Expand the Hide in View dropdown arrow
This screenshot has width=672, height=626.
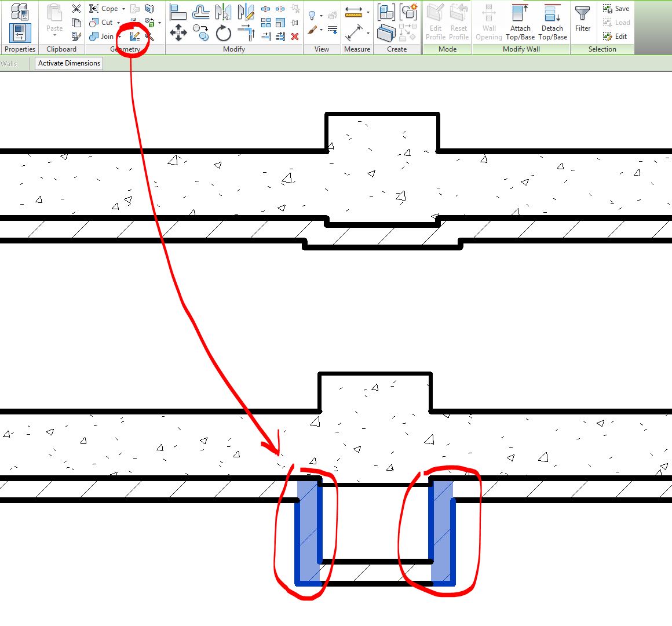[x=321, y=16]
